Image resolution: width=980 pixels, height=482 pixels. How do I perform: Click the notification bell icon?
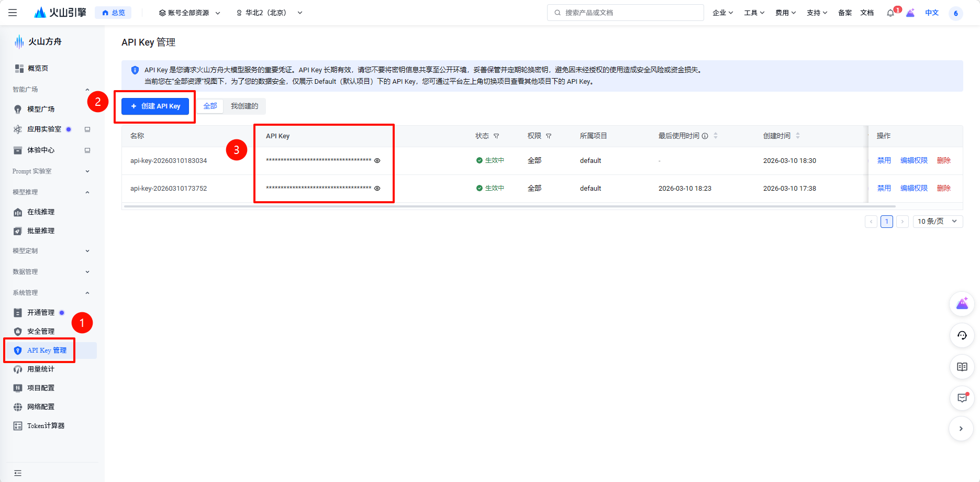[x=890, y=13]
